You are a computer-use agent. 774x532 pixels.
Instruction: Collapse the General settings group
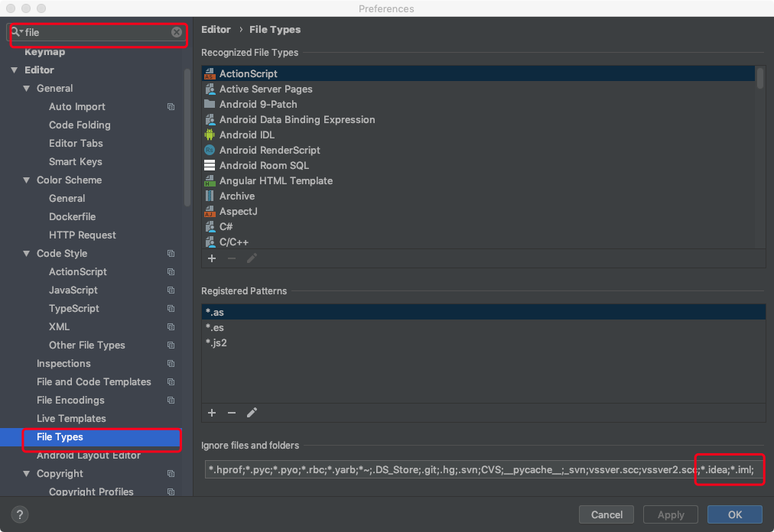coord(26,89)
